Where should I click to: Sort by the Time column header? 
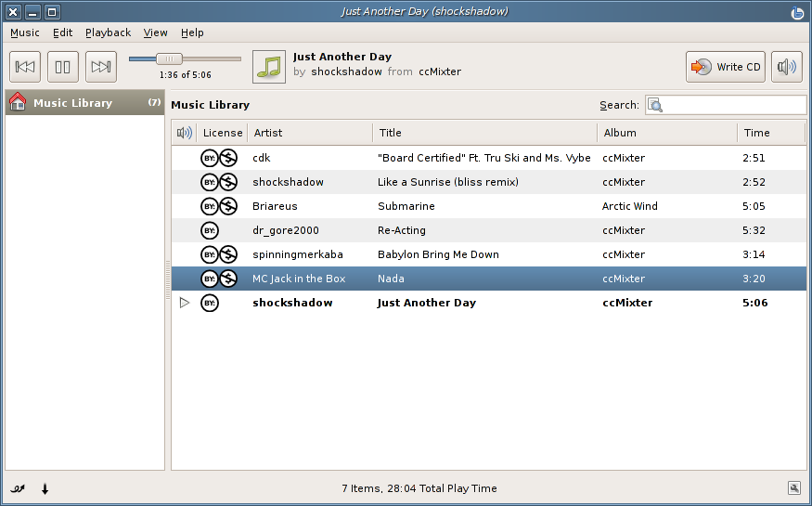coord(771,133)
